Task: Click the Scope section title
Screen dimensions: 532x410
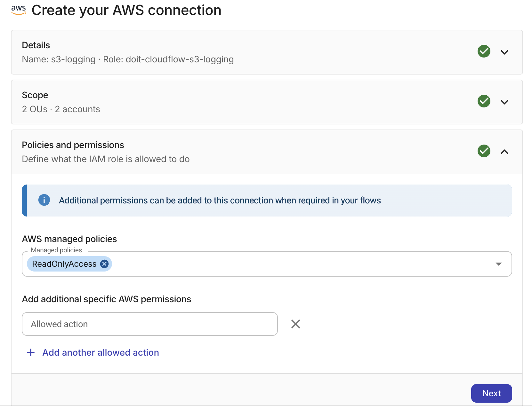Action: (x=35, y=95)
